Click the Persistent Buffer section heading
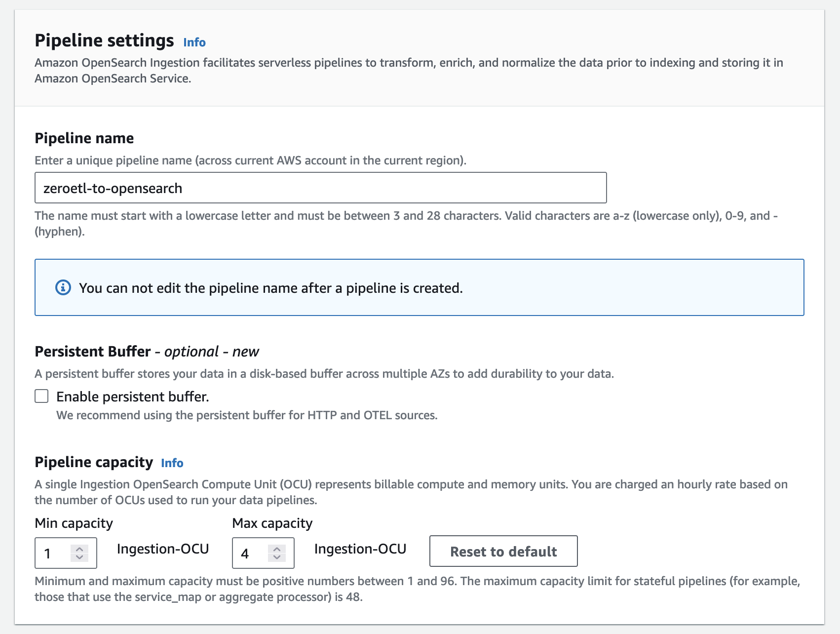The width and height of the screenshot is (840, 634). pos(147,351)
